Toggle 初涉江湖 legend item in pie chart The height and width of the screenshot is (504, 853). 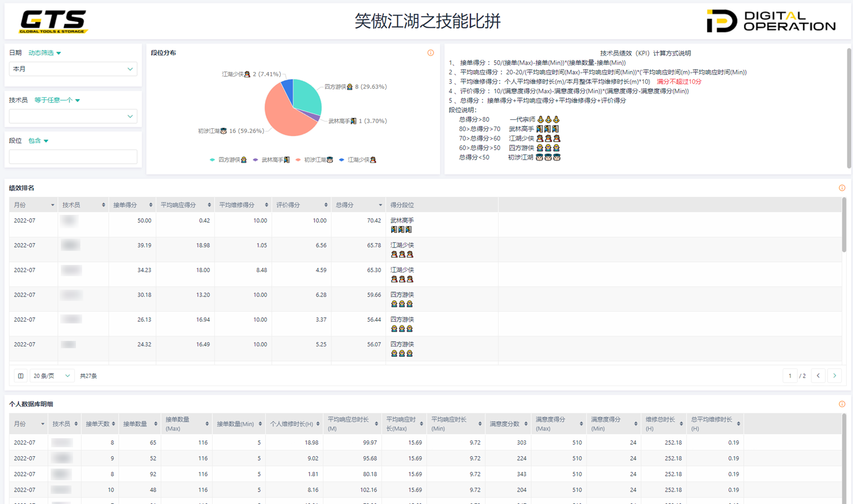[x=314, y=160]
